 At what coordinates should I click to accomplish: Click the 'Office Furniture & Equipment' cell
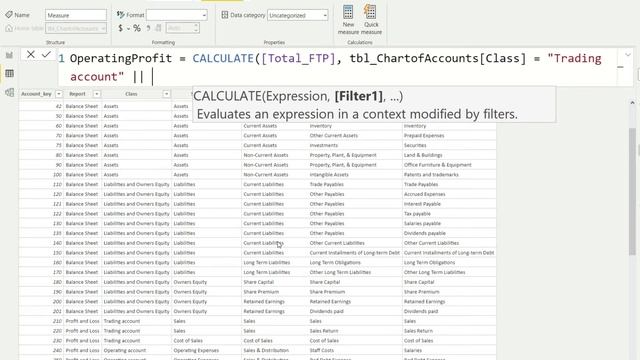click(x=438, y=165)
